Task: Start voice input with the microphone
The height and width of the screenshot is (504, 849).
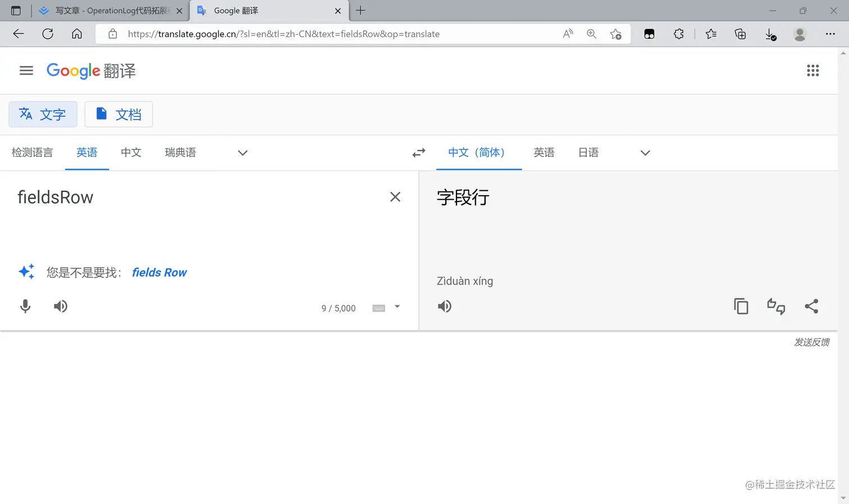Action: coord(25,306)
